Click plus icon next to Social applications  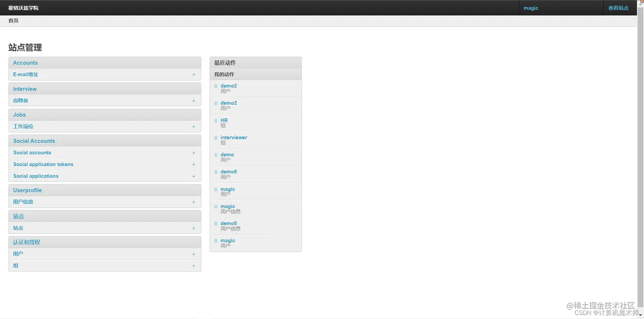pyautogui.click(x=193, y=176)
